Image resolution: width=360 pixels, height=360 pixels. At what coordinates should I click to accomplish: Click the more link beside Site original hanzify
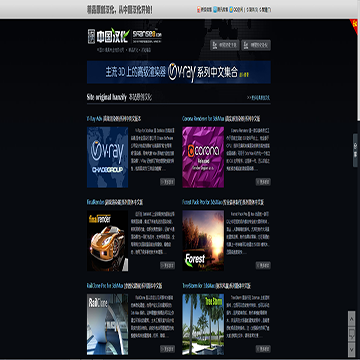point(259,98)
